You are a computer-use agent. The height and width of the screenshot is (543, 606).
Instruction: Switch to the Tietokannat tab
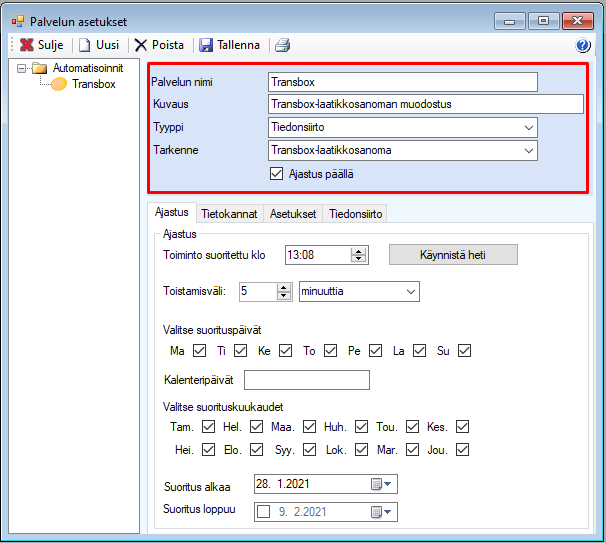tap(229, 214)
